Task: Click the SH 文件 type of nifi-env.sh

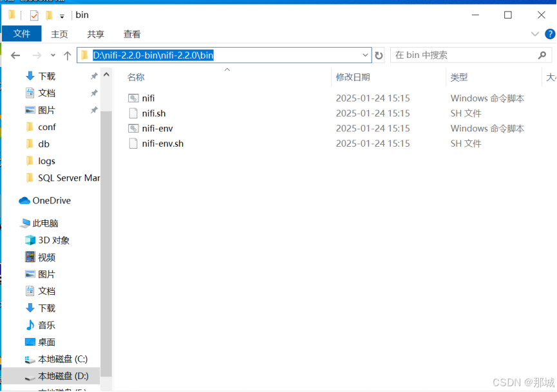Action: click(x=466, y=144)
